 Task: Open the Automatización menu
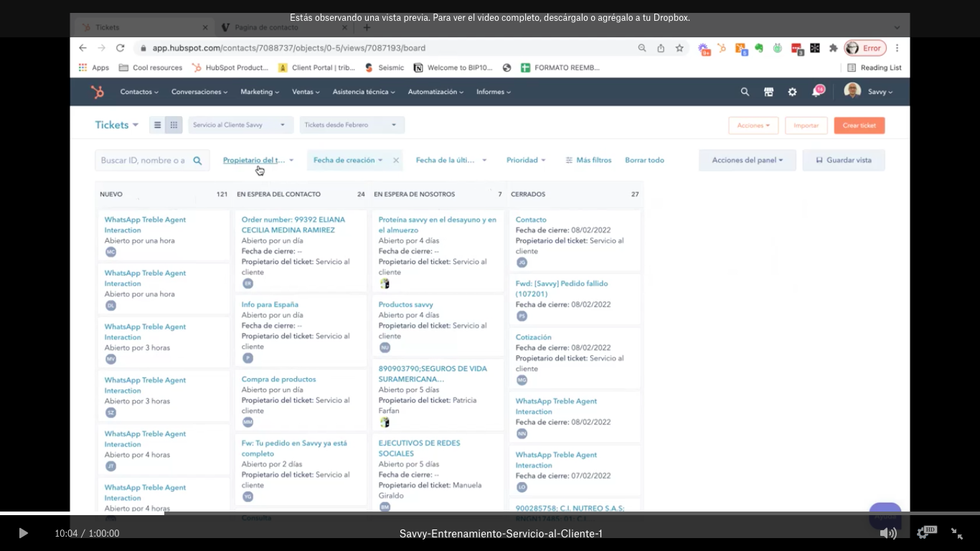[435, 92]
